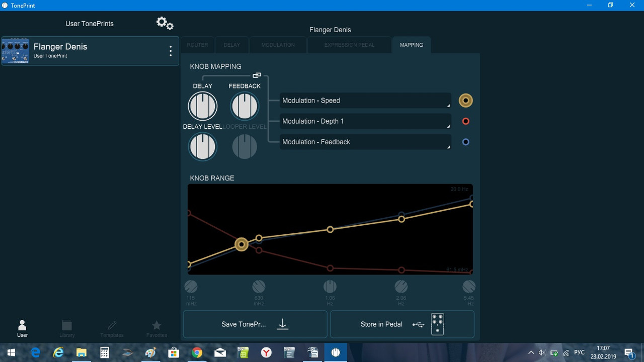The width and height of the screenshot is (644, 362).
Task: Select the greyed LOOPER LEVEL knob
Action: click(x=245, y=147)
